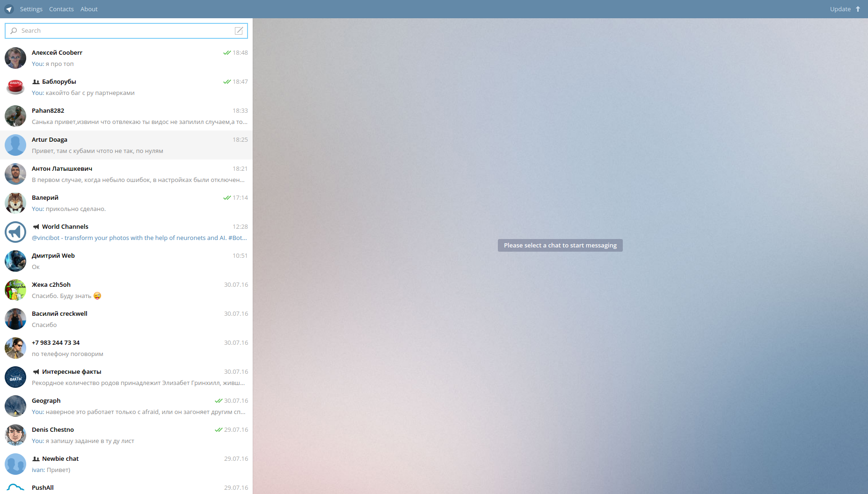Open chat with Дмитрий Web
868x494 pixels.
(x=126, y=261)
